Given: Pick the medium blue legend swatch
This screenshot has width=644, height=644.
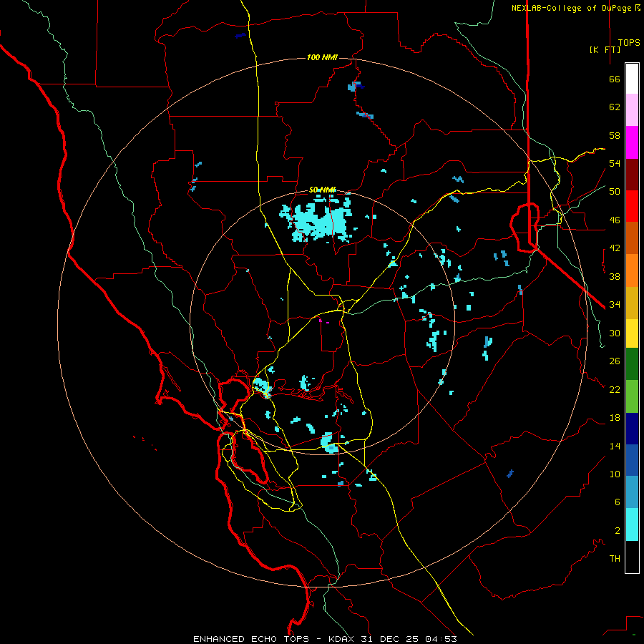Looking at the screenshot, I should [x=632, y=460].
